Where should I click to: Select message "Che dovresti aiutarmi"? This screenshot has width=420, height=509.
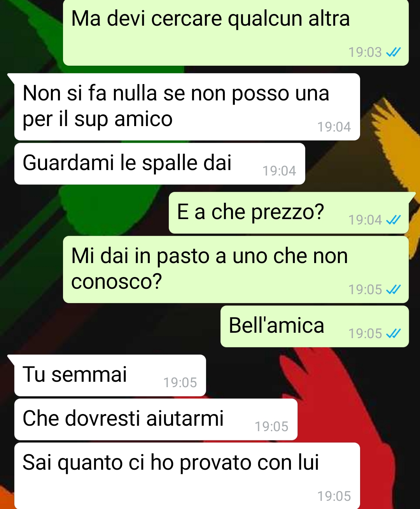click(156, 419)
